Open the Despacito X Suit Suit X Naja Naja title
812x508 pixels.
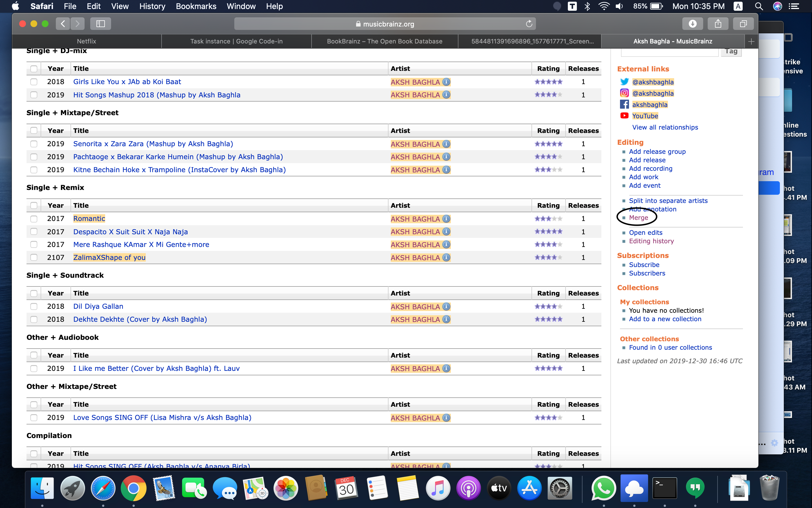tap(131, 232)
